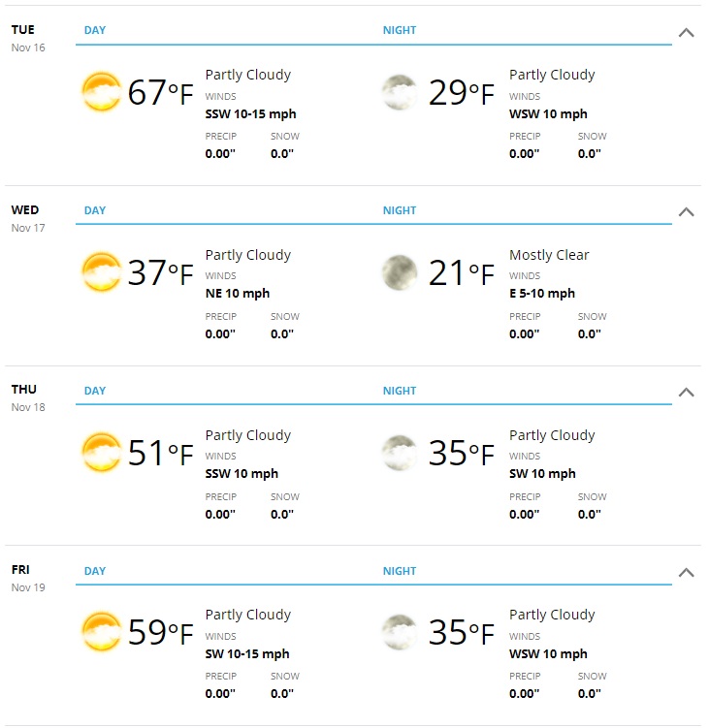Click Thursday night moon icon
709x728 pixels.
click(399, 453)
